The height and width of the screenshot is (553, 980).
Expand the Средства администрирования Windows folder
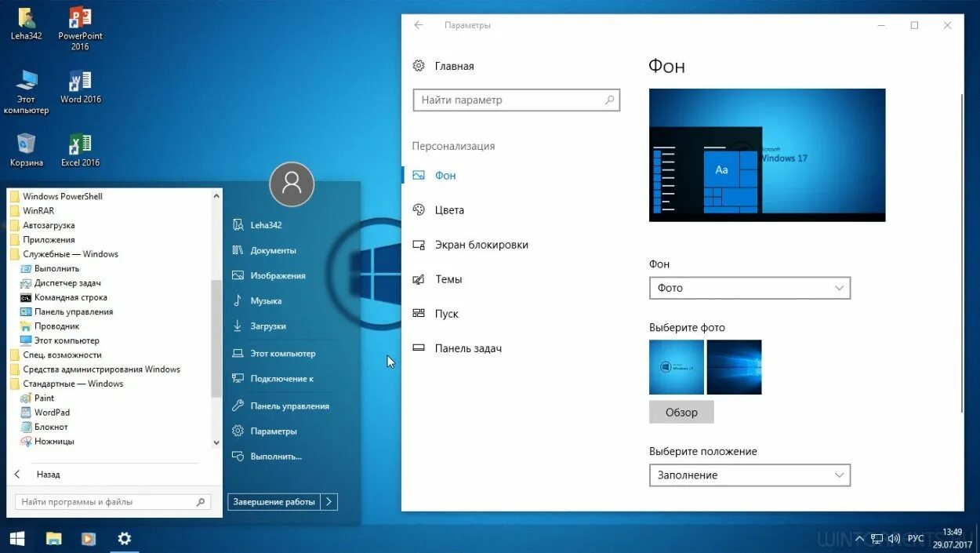coord(102,369)
